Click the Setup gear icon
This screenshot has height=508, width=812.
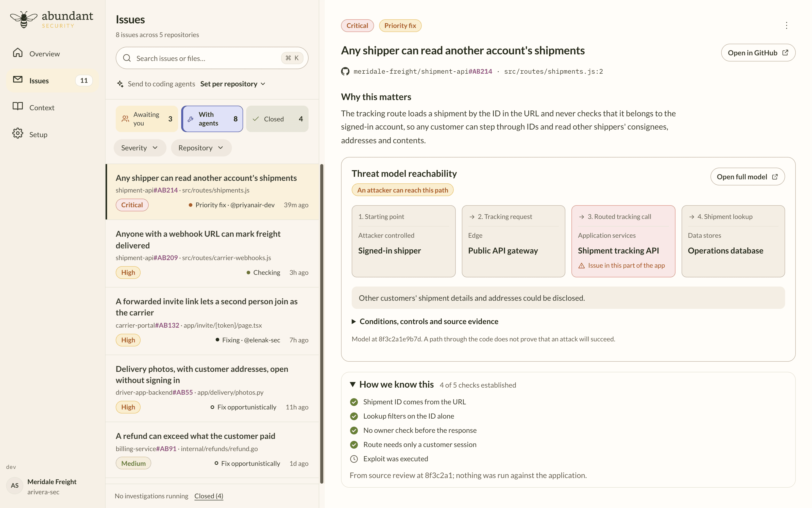[18, 134]
